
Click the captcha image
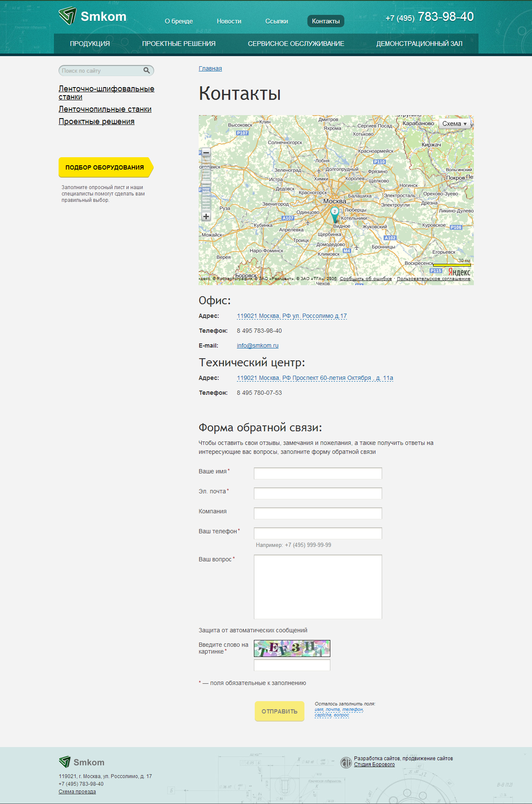coord(292,648)
